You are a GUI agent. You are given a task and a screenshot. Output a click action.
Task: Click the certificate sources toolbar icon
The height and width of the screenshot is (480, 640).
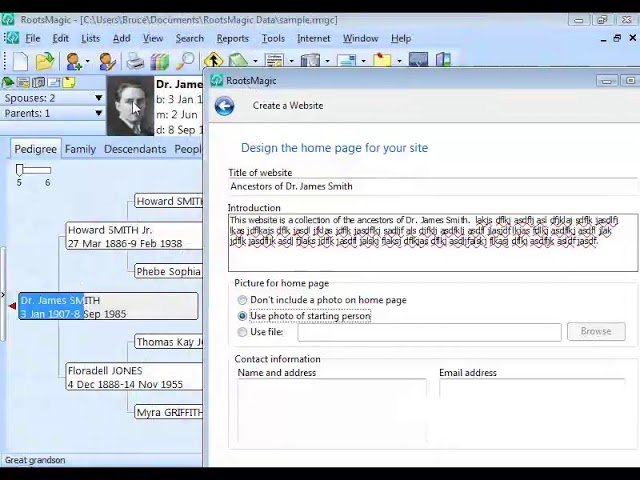[x=274, y=60]
